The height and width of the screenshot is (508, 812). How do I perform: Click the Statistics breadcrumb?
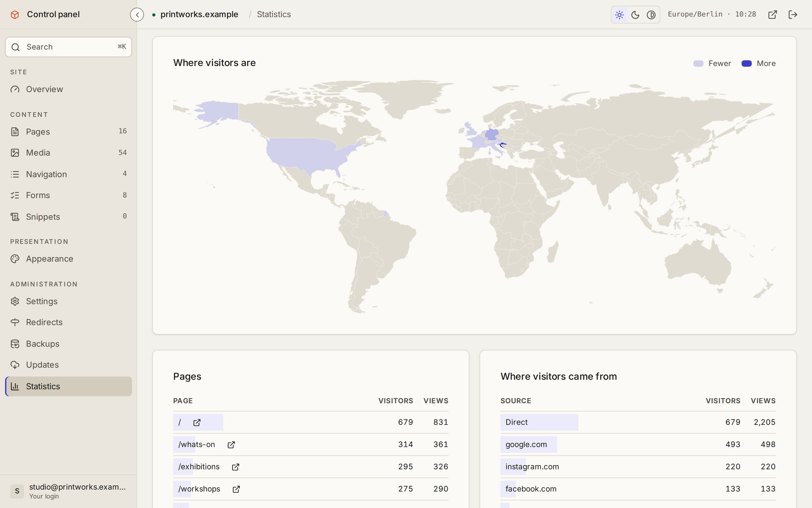(274, 15)
